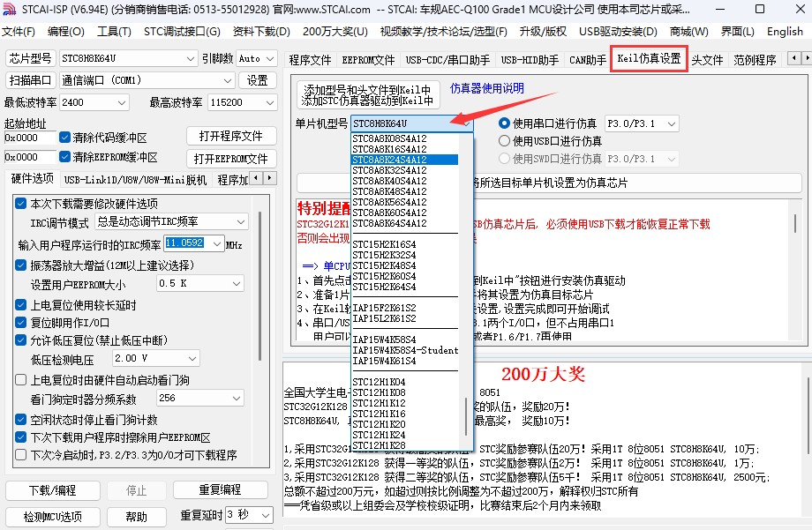This screenshot has width=812, height=530.
Task: Open the USB驱动安装(D) menu
Action: coord(618,32)
